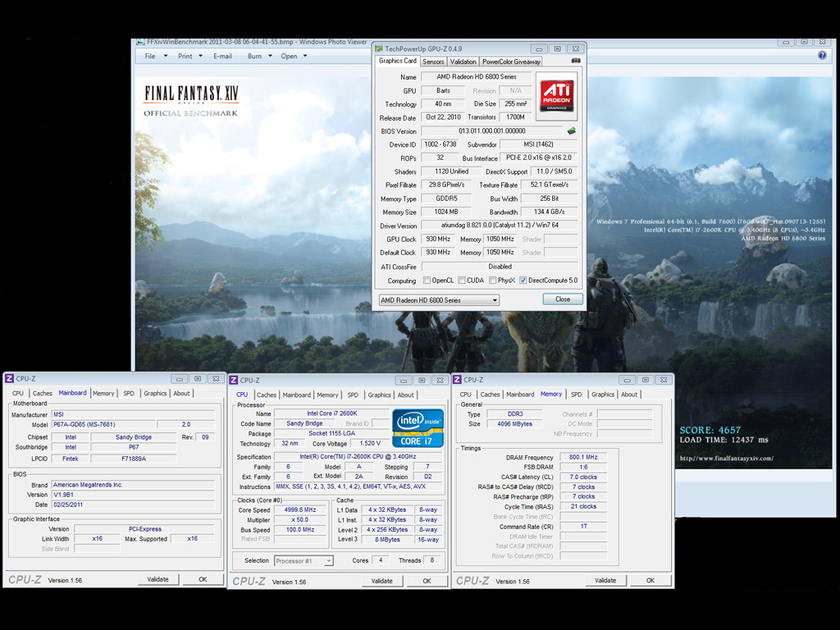This screenshot has width=840, height=630.
Task: Click the Close button in GPU-Z
Action: 563,299
